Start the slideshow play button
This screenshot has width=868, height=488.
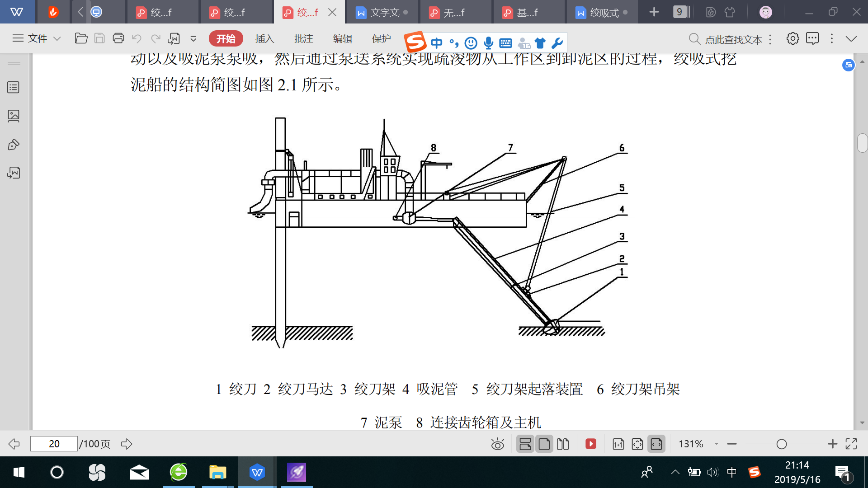point(590,444)
